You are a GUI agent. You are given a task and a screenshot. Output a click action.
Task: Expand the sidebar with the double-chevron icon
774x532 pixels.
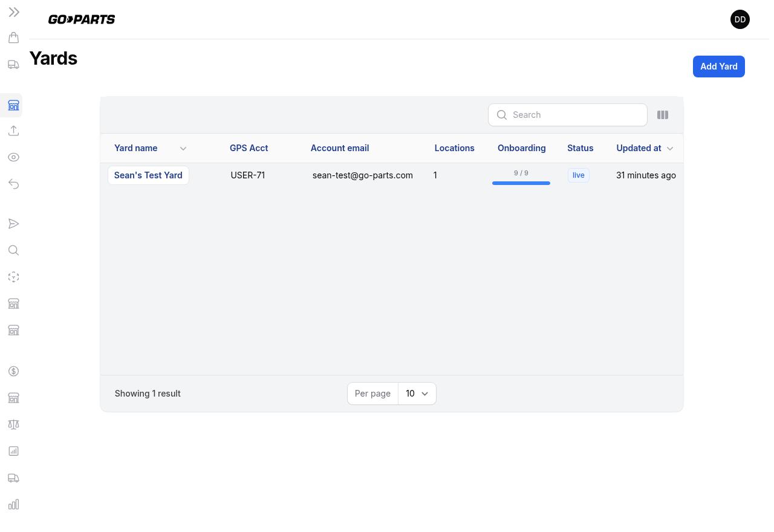point(14,12)
